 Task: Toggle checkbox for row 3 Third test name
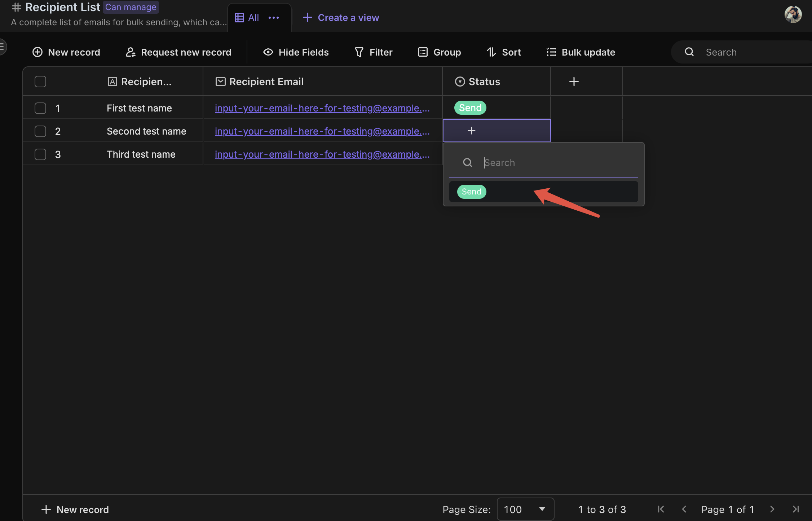coord(40,153)
